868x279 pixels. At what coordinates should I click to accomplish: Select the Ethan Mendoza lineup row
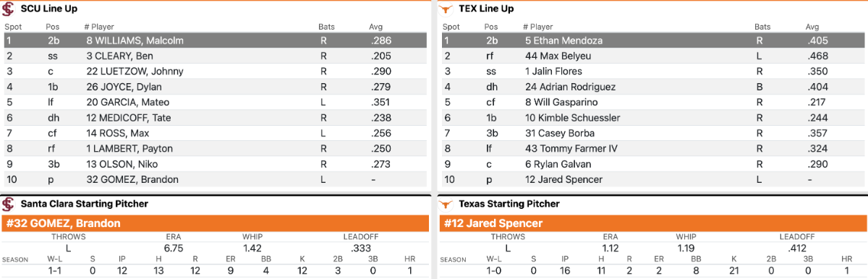coord(652,40)
